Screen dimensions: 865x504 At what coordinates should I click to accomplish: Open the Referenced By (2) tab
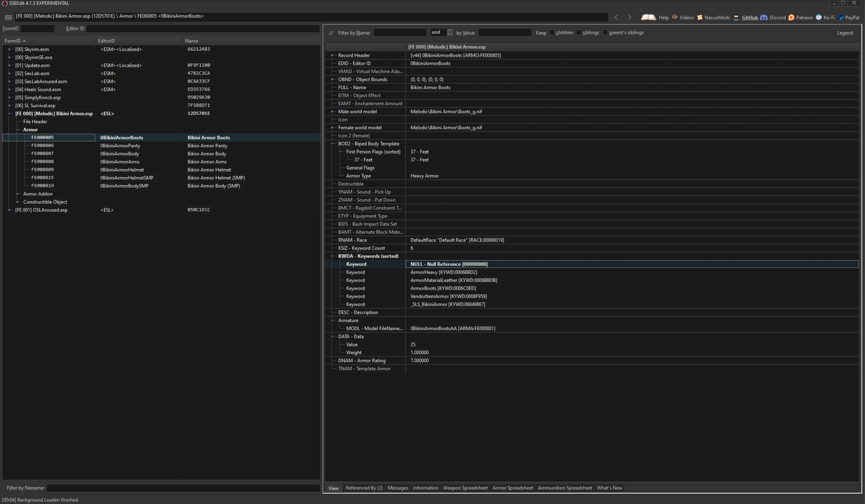click(364, 488)
